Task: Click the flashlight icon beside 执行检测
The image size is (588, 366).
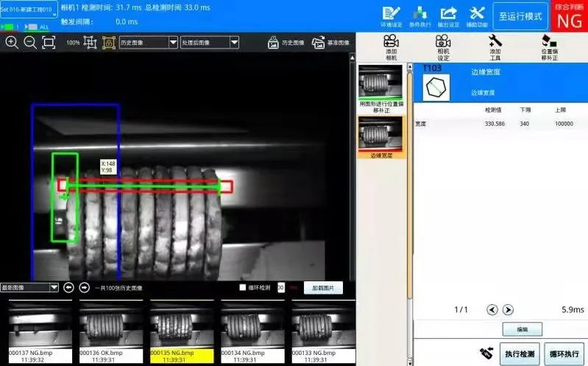Action: click(x=486, y=353)
